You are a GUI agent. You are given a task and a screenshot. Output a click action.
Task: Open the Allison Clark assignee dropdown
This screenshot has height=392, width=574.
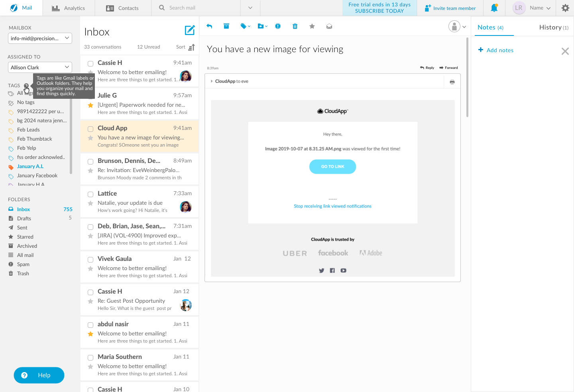(x=40, y=67)
